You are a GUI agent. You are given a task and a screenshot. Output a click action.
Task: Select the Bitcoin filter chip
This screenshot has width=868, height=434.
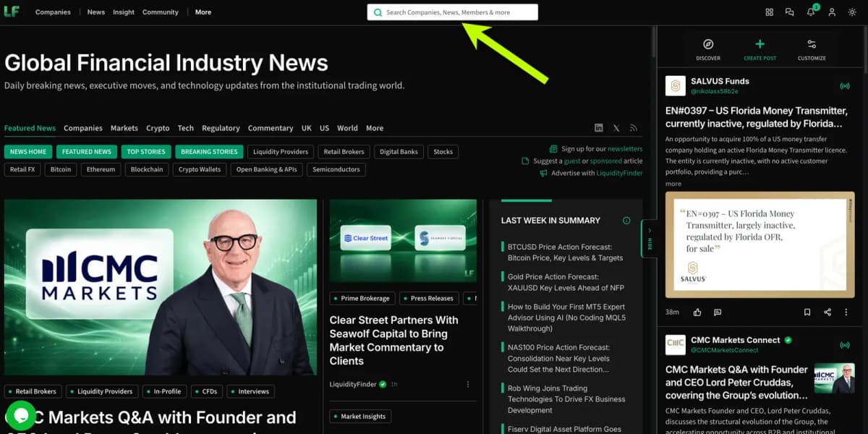[x=61, y=170]
